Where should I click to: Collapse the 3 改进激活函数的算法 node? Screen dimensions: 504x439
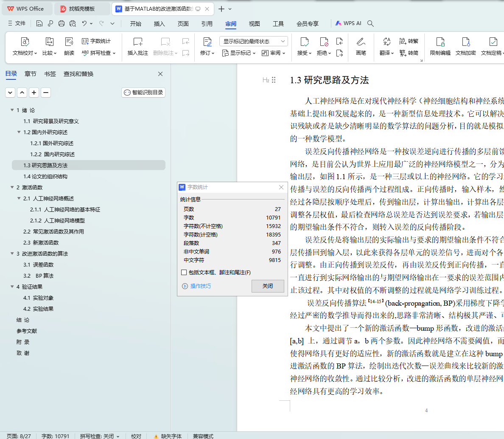click(x=12, y=253)
